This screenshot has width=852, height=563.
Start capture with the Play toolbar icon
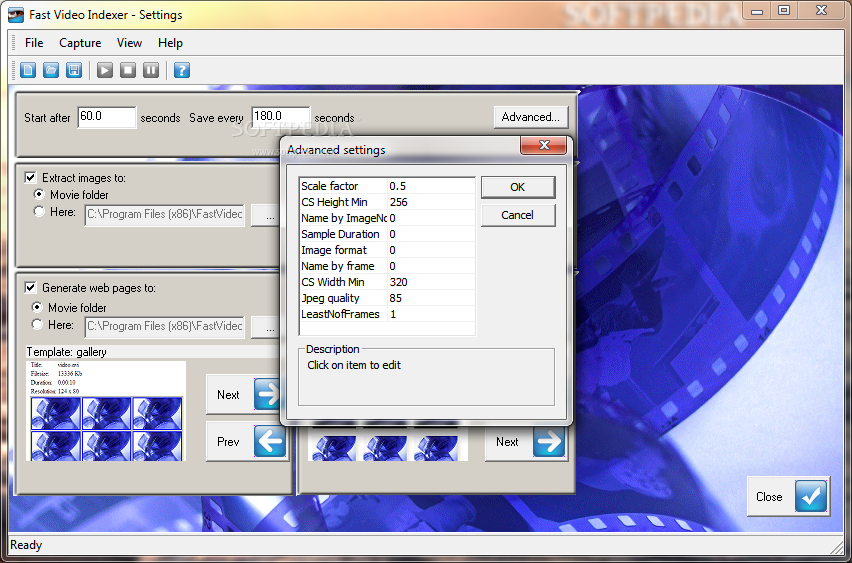[105, 70]
